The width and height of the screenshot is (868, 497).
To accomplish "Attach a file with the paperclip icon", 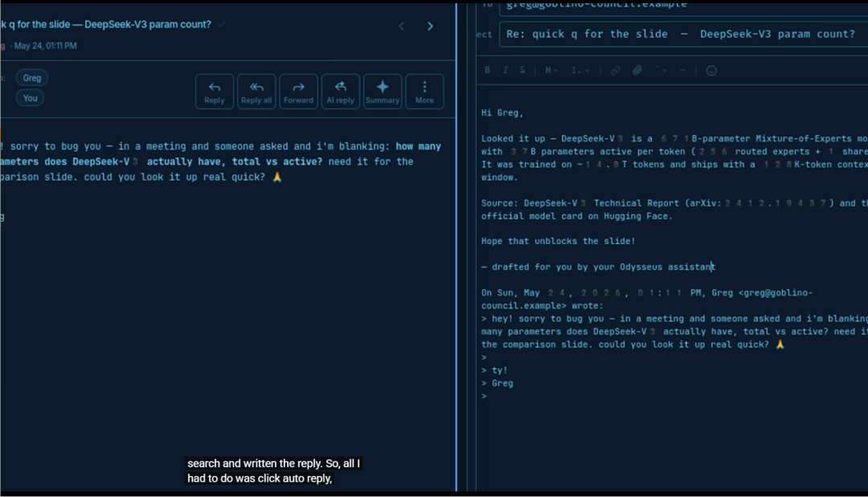I will point(637,70).
